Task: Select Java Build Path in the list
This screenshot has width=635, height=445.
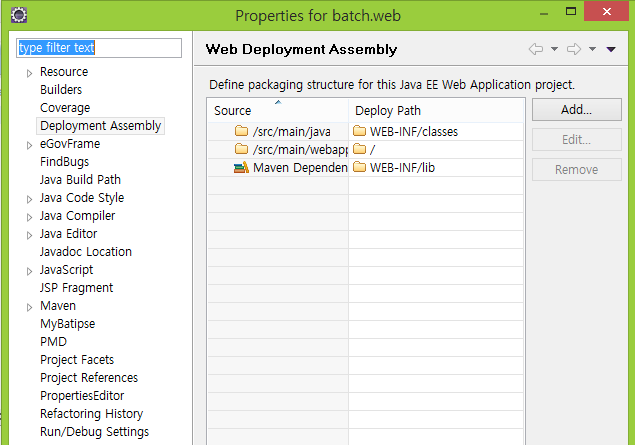Action: [x=80, y=179]
